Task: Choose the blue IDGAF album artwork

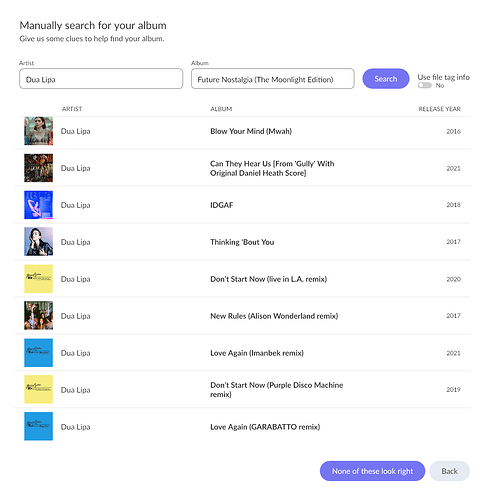Action: click(38, 205)
